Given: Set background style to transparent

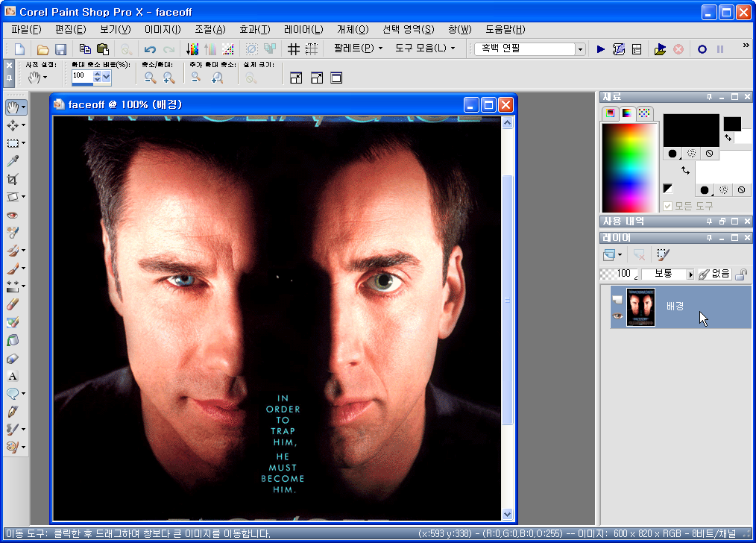Looking at the screenshot, I should 742,190.
